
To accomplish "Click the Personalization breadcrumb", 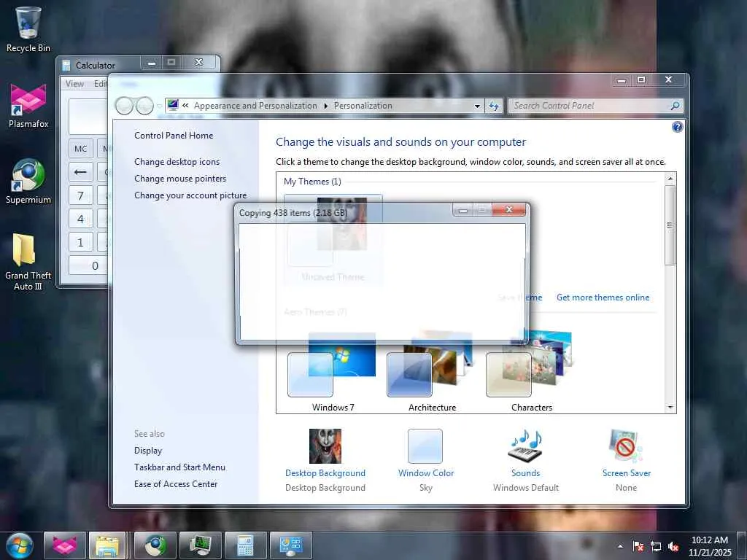I will pos(363,106).
